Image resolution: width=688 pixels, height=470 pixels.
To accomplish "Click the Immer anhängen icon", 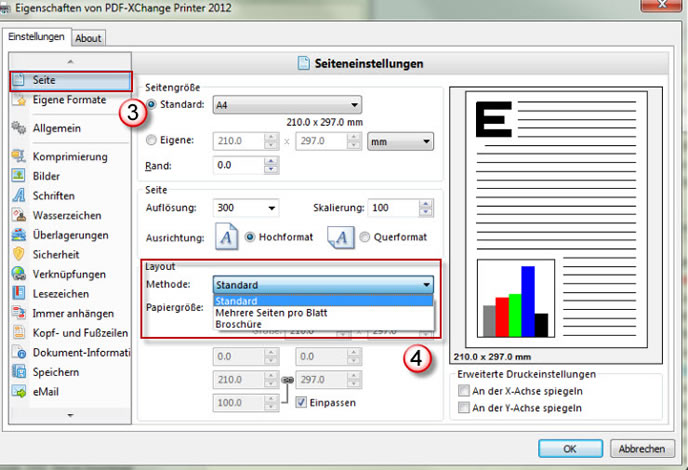I will [19, 313].
